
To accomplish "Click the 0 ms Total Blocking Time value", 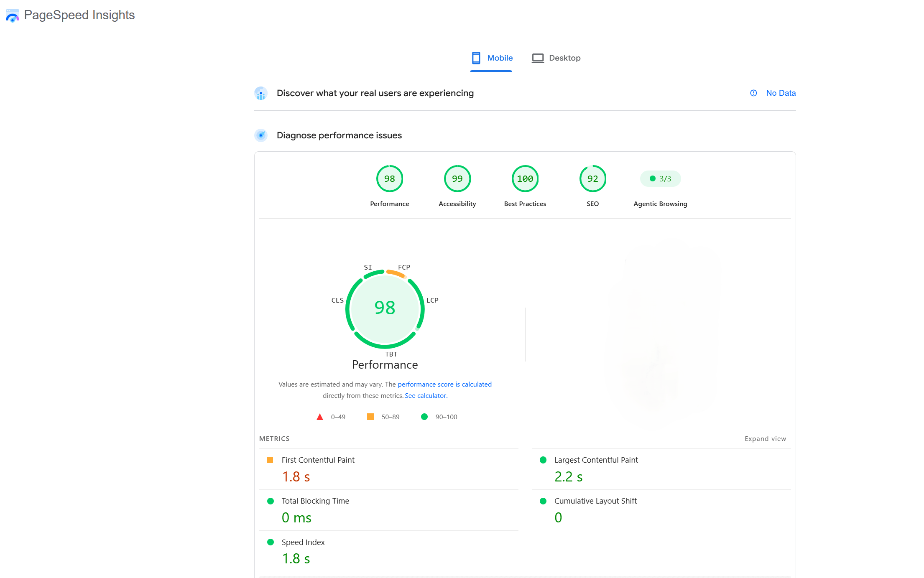I will click(296, 518).
